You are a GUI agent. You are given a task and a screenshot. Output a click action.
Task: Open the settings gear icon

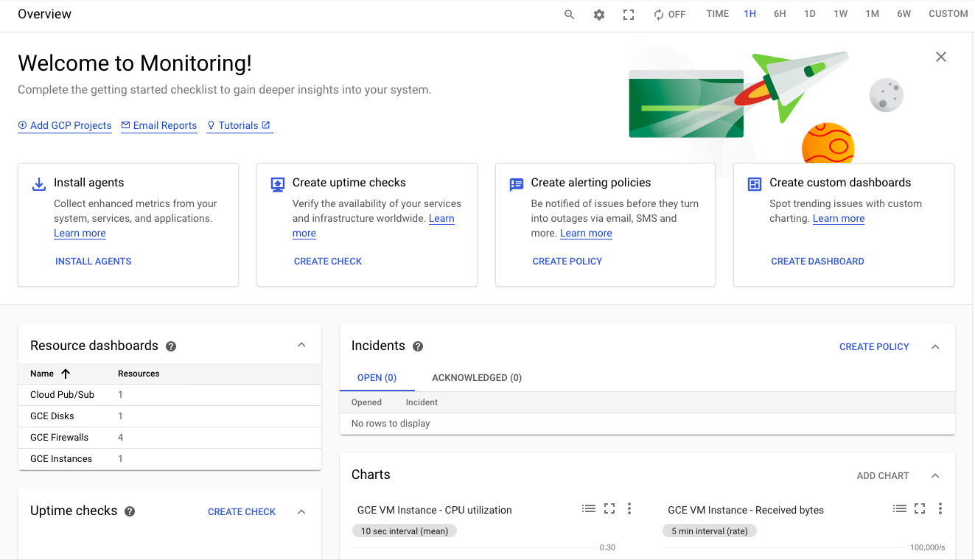[599, 15]
